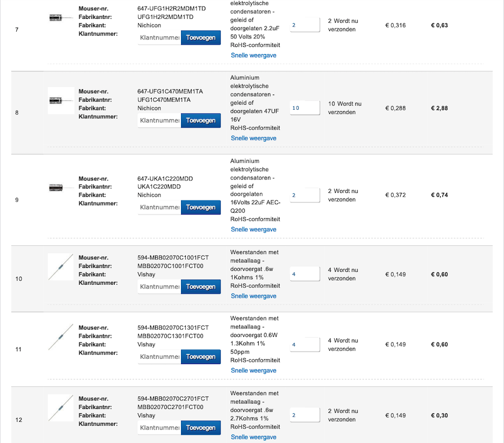Show Snelle weergave for the 1Kohm resistor
Screen dimensions: 504x443
pos(253,296)
